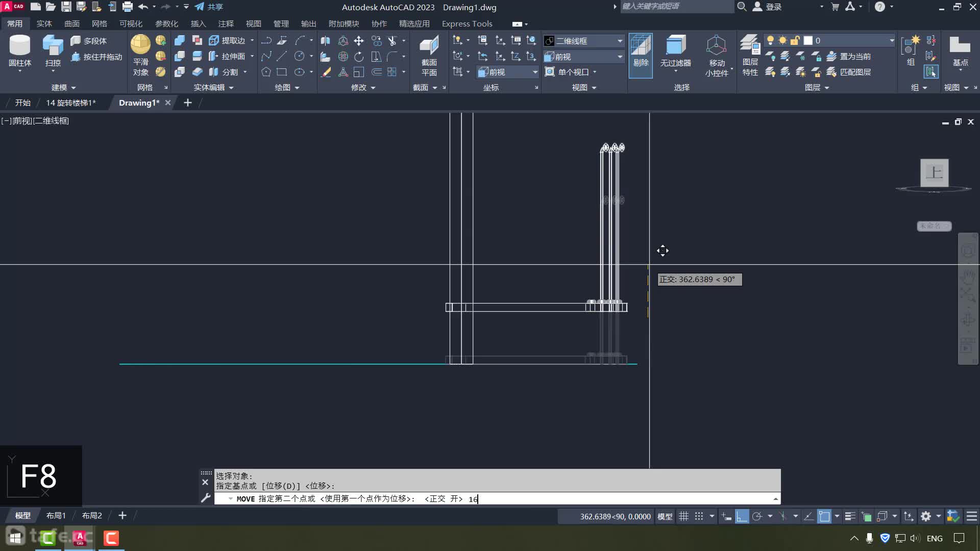
Task: Toggle group selection icon in Group panel
Action: (932, 72)
